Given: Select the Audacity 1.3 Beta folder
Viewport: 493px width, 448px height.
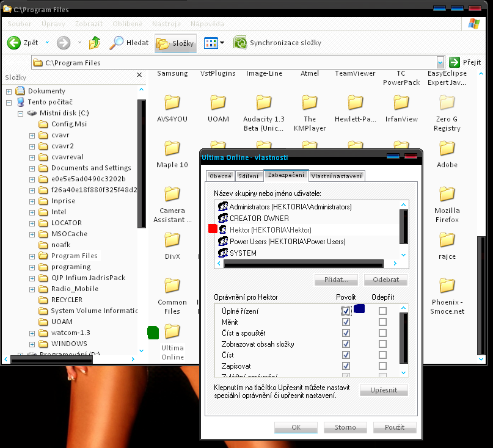Looking at the screenshot, I should point(264,103).
